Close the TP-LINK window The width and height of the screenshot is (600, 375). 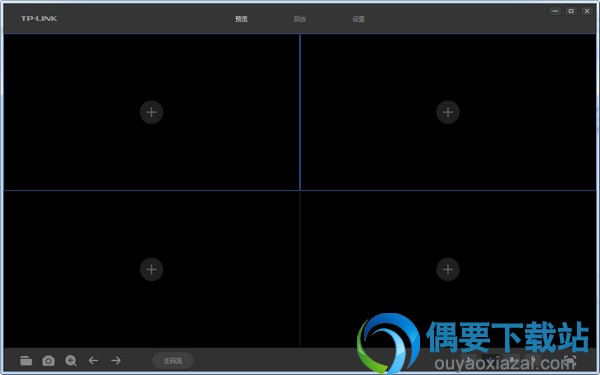click(587, 11)
